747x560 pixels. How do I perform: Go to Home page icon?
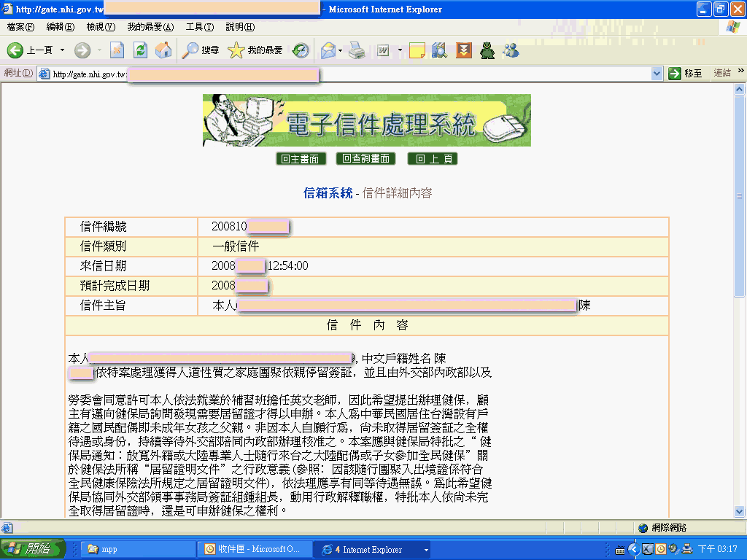163,50
